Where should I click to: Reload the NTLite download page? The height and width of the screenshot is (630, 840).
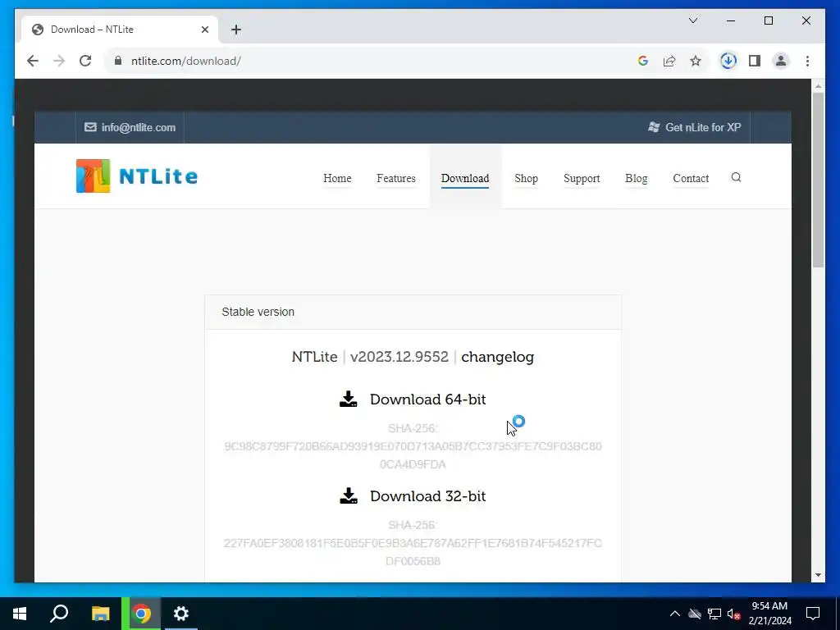[85, 61]
